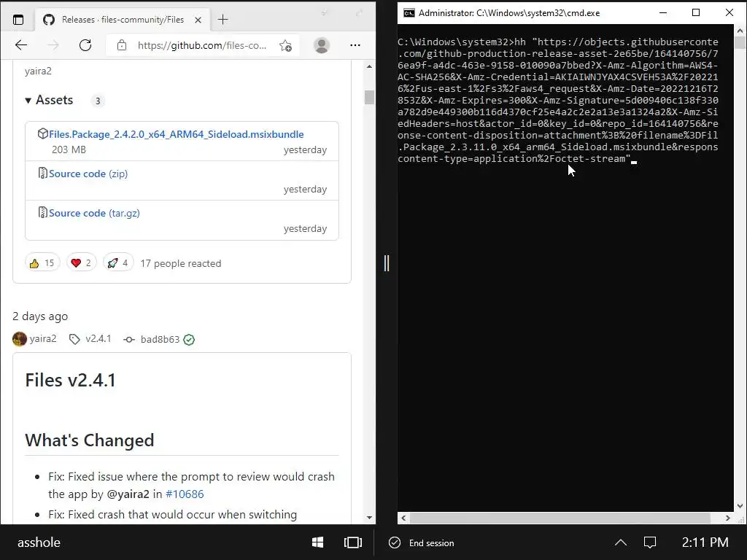Open commit bad8b63
The image size is (747, 560).
click(160, 339)
